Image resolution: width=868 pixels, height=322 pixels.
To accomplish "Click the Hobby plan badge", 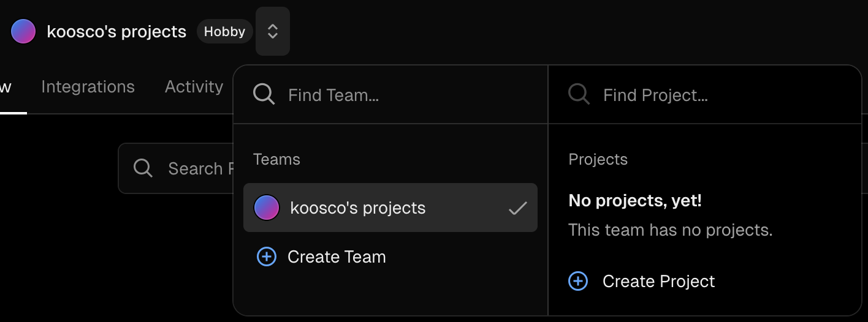I will coord(224,31).
